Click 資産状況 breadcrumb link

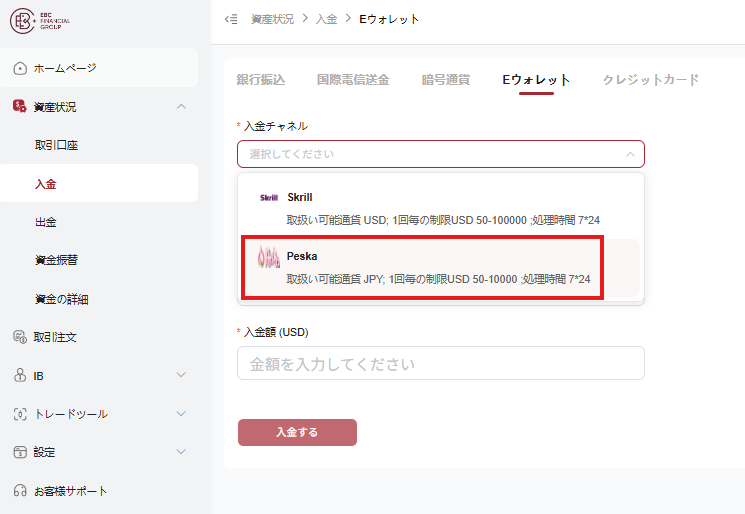[x=272, y=19]
